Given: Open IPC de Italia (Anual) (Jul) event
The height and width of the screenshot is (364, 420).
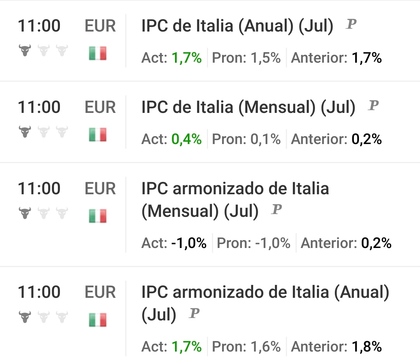Looking at the screenshot, I should (x=237, y=26).
